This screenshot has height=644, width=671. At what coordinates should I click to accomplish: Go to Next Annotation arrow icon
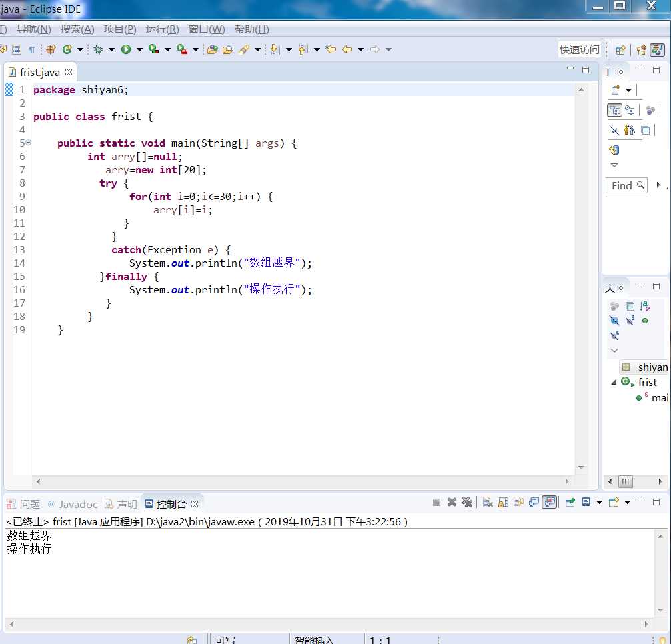point(275,49)
